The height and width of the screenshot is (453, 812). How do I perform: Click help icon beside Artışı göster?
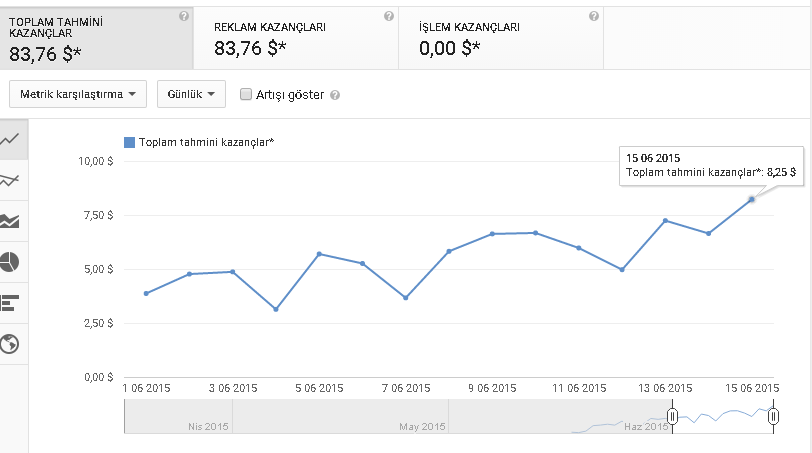pos(335,95)
